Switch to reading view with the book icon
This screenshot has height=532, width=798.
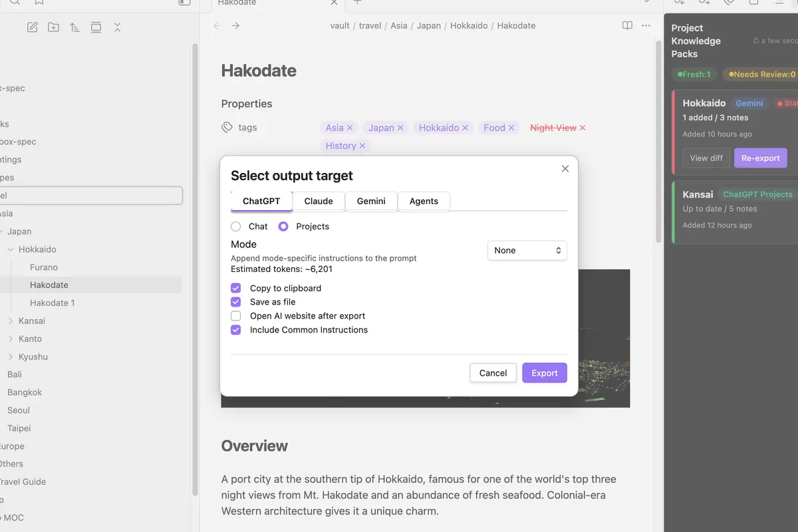[627, 26]
